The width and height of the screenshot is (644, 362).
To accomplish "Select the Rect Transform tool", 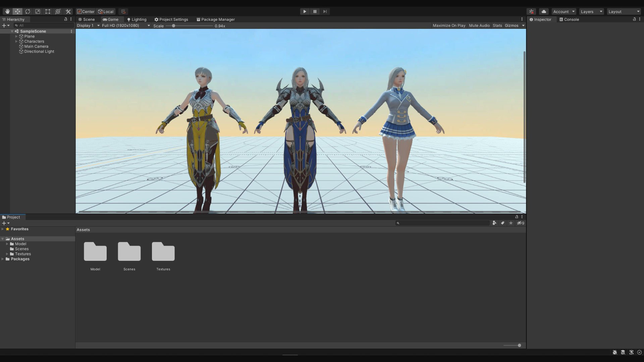I will [x=48, y=11].
